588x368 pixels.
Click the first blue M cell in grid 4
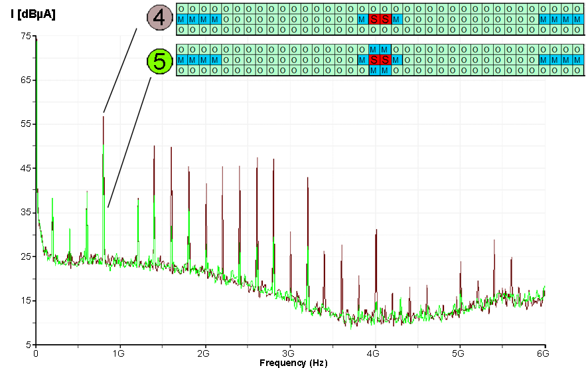pos(181,19)
